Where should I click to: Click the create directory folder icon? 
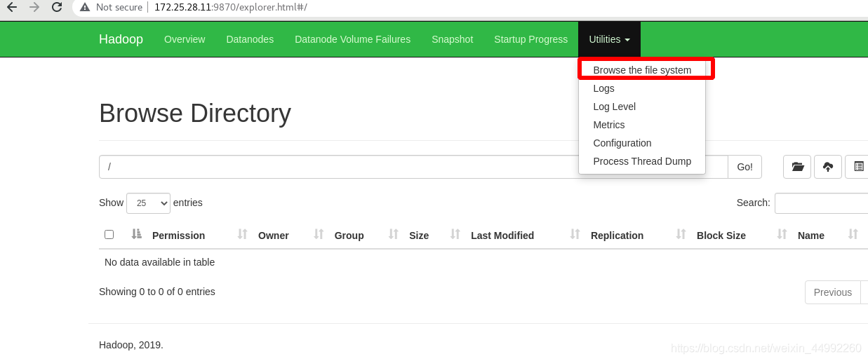pos(797,167)
